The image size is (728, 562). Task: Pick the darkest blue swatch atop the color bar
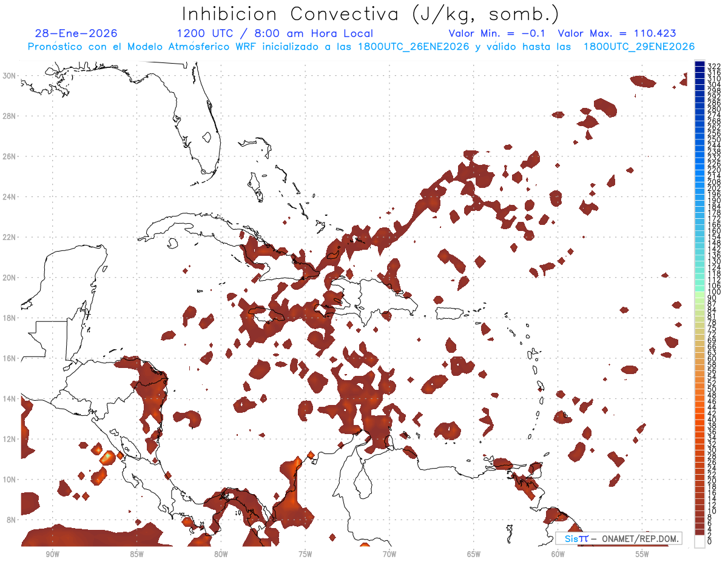point(699,65)
